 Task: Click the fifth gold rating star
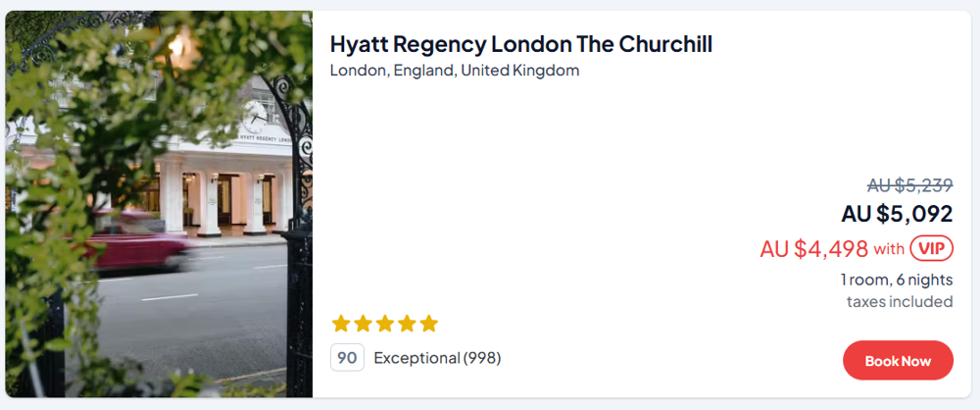(428, 324)
